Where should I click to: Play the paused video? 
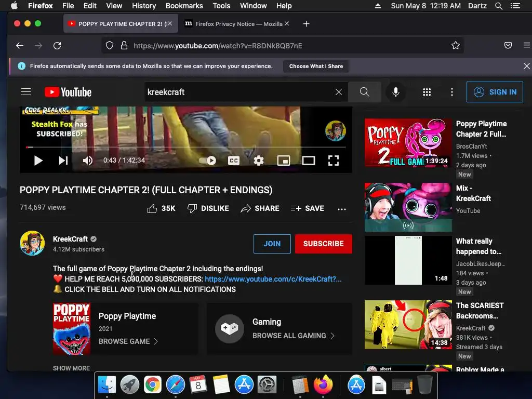click(38, 161)
